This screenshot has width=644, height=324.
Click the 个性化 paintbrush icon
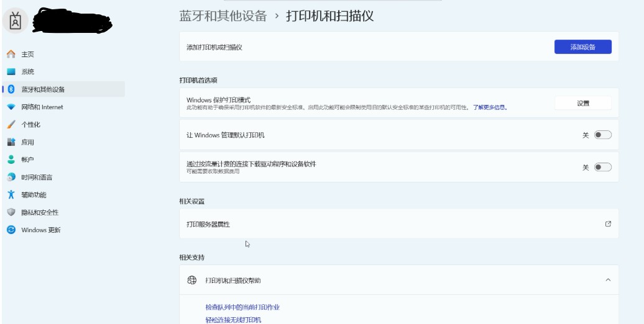coord(11,125)
